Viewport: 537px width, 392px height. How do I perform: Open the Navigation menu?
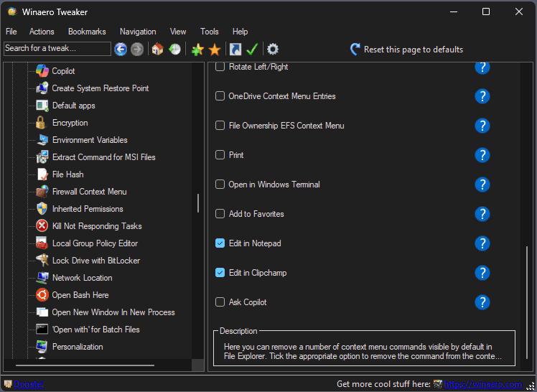click(138, 32)
